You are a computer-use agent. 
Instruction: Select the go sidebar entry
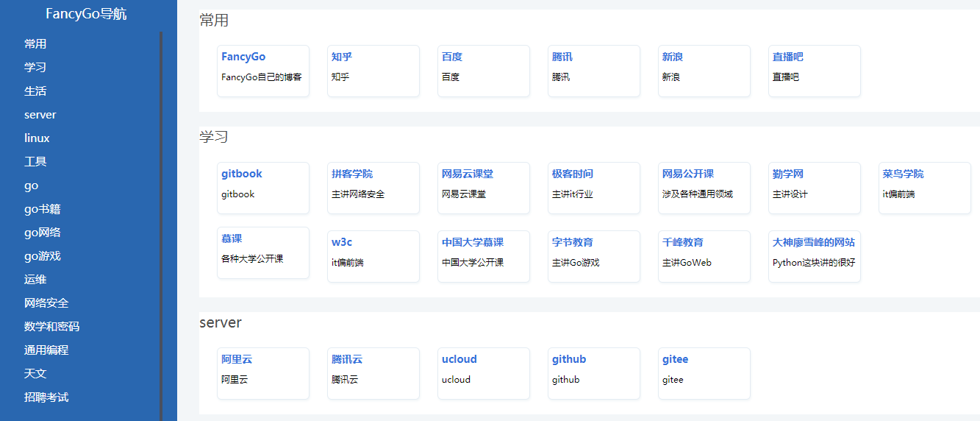coord(31,185)
